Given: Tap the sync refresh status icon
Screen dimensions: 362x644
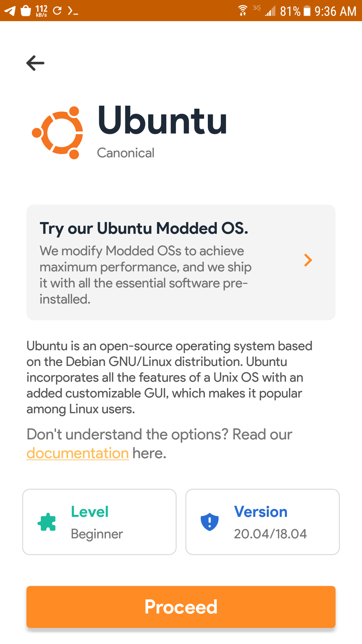Looking at the screenshot, I should click(57, 11).
